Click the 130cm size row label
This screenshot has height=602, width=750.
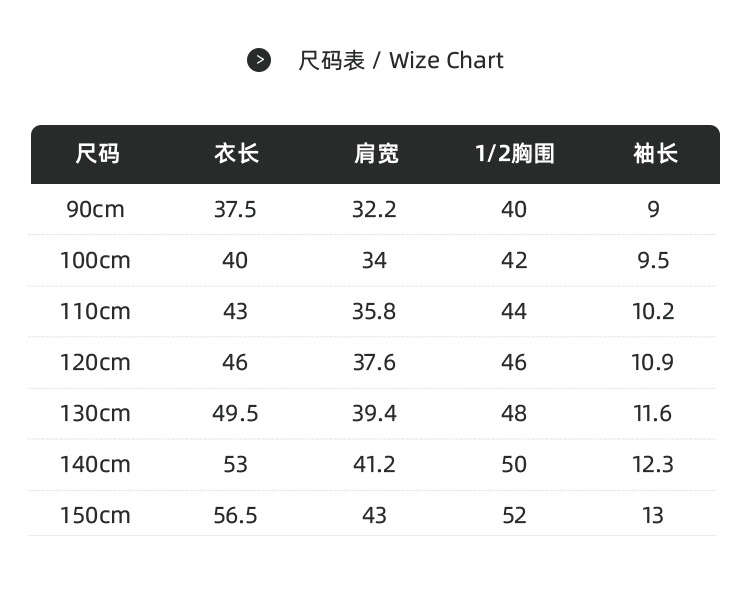click(x=95, y=414)
